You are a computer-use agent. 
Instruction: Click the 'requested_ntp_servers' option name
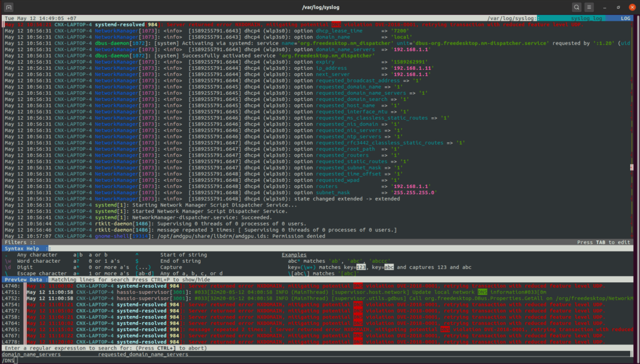pos(349,137)
